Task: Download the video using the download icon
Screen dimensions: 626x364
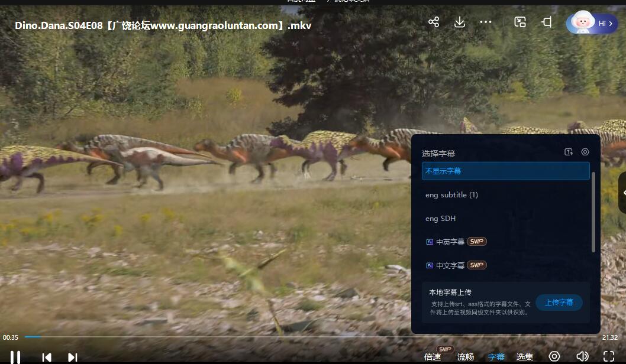Action: 460,22
